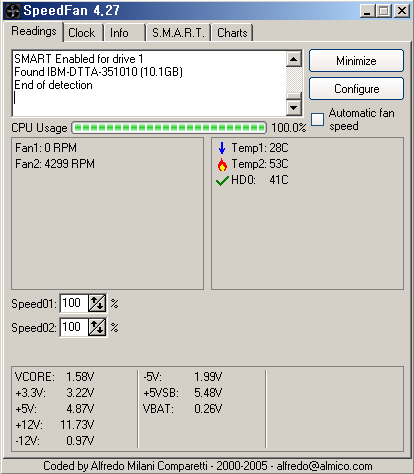414x474 pixels.
Task: Click the "Found IBM-DTTA-351010" log line
Action: click(98, 72)
